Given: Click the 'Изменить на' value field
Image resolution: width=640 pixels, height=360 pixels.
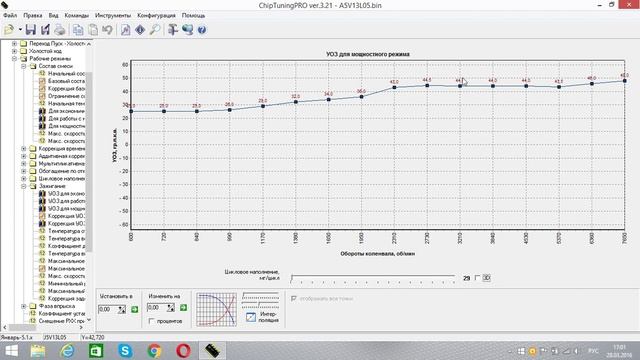Looking at the screenshot, I should pos(157,307).
